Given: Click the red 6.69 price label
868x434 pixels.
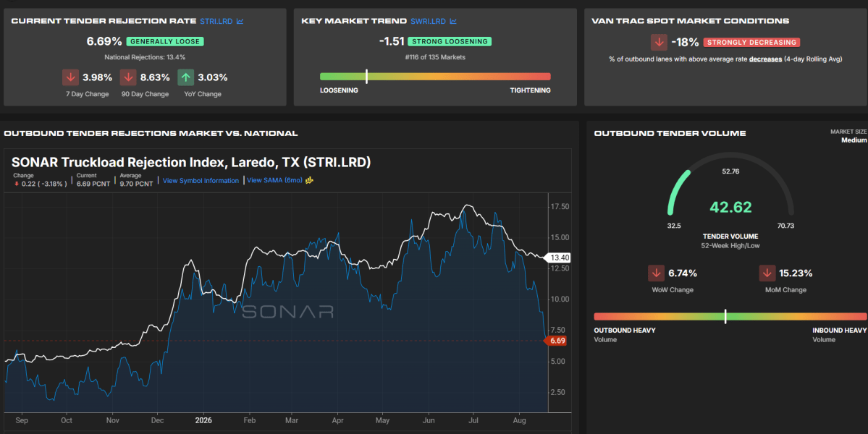Looking at the screenshot, I should pyautogui.click(x=556, y=341).
